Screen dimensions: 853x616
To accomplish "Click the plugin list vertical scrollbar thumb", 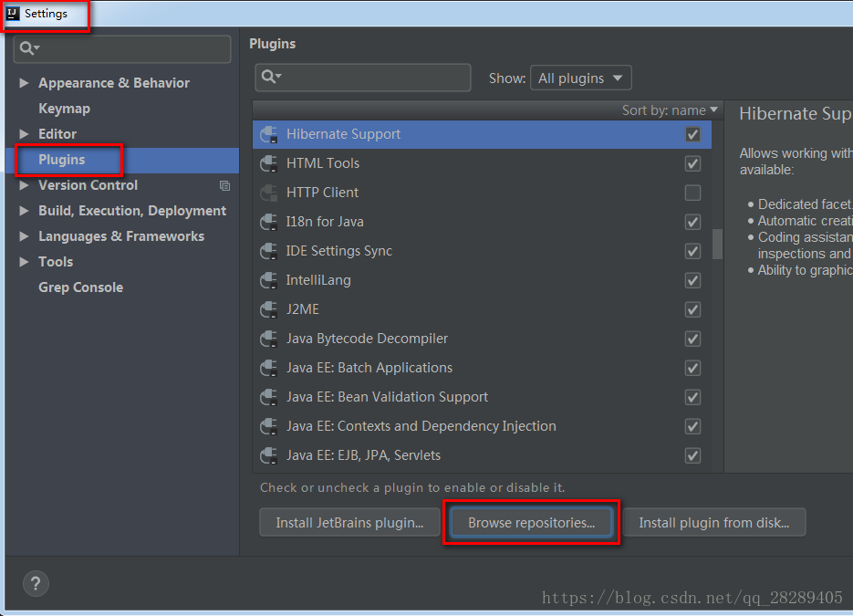I will [718, 244].
